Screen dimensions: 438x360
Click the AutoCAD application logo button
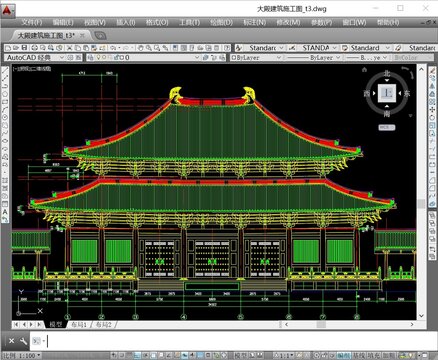click(x=7, y=10)
